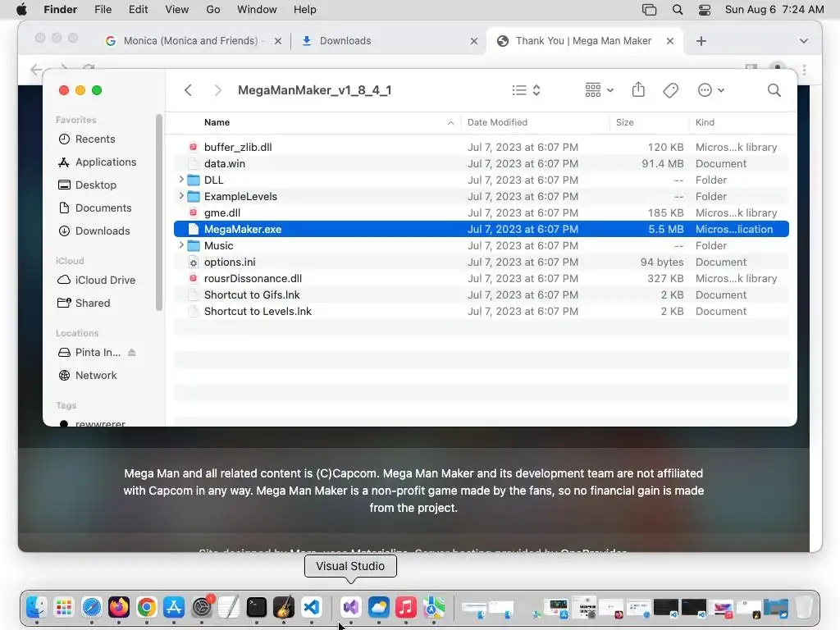Open Control Center from the menu bar
840x630 pixels.
point(705,10)
